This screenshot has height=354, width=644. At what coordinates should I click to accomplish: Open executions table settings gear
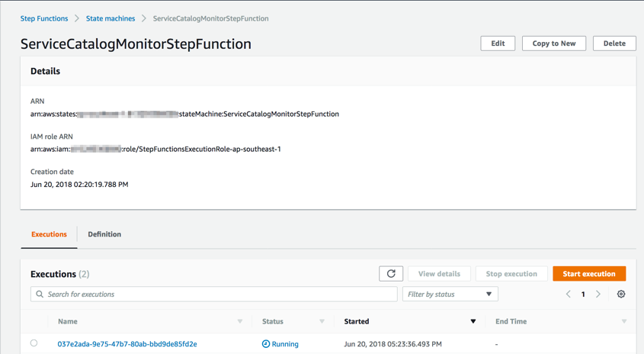point(621,294)
